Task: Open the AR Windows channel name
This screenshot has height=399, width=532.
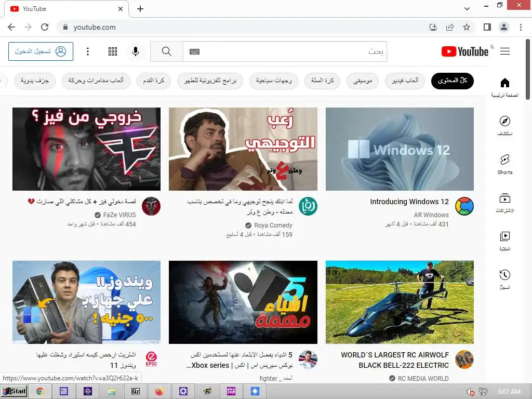Action: [x=431, y=215]
